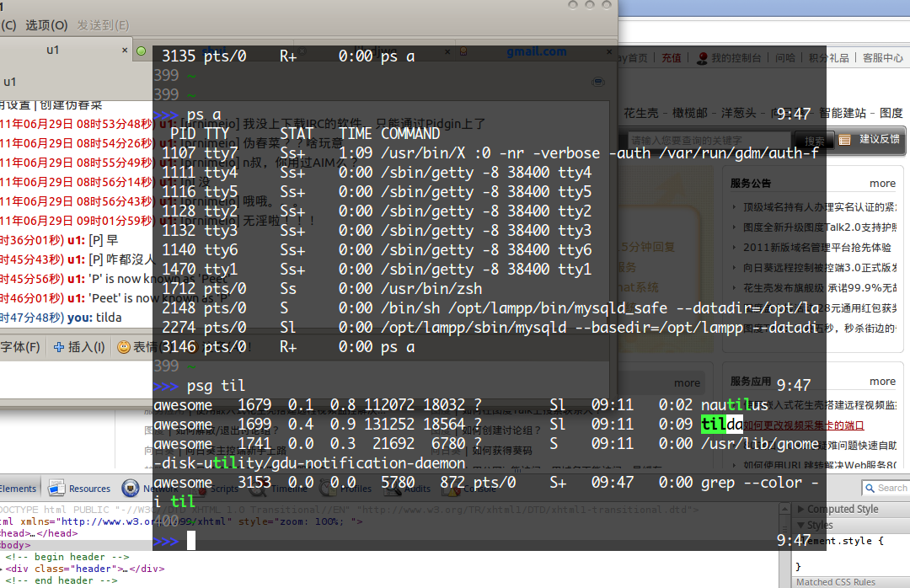Click the 花生壳 product link
Image resolution: width=910 pixels, height=588 pixels.
642,113
